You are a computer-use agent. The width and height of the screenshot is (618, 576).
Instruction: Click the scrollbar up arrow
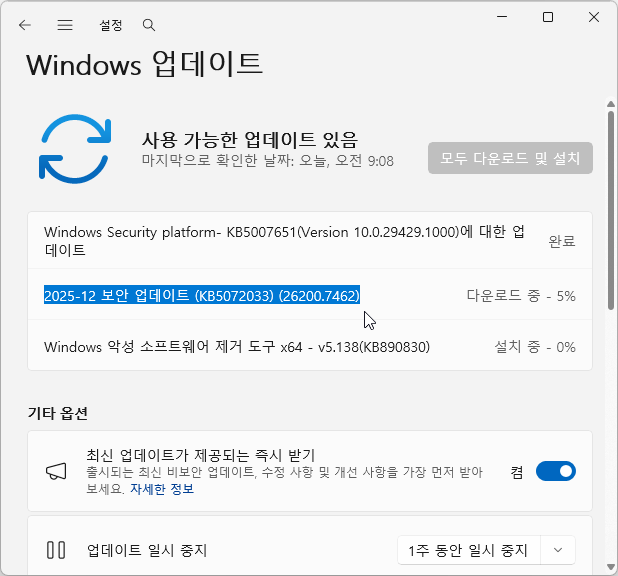pos(611,104)
